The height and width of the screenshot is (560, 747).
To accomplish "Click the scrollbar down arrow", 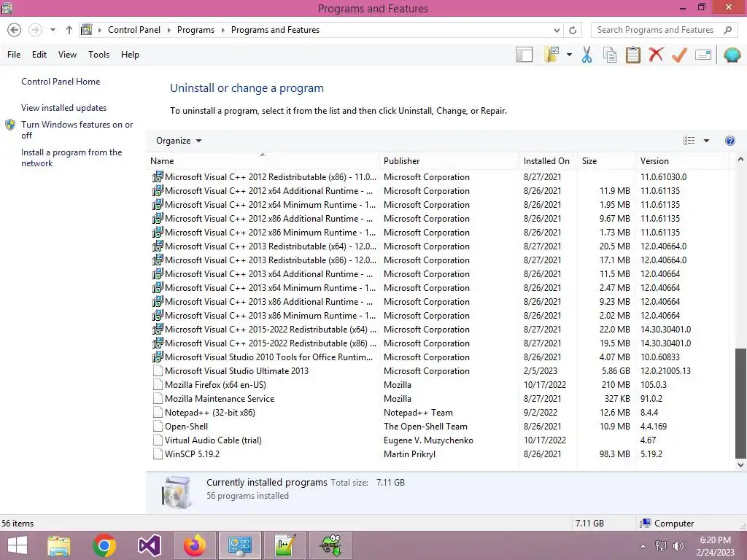I will click(740, 464).
